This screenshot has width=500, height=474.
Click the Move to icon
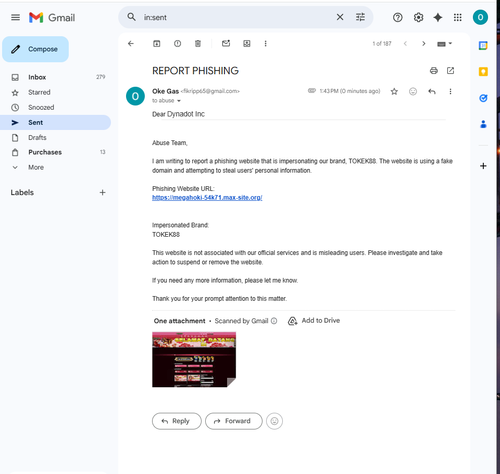pos(247,43)
